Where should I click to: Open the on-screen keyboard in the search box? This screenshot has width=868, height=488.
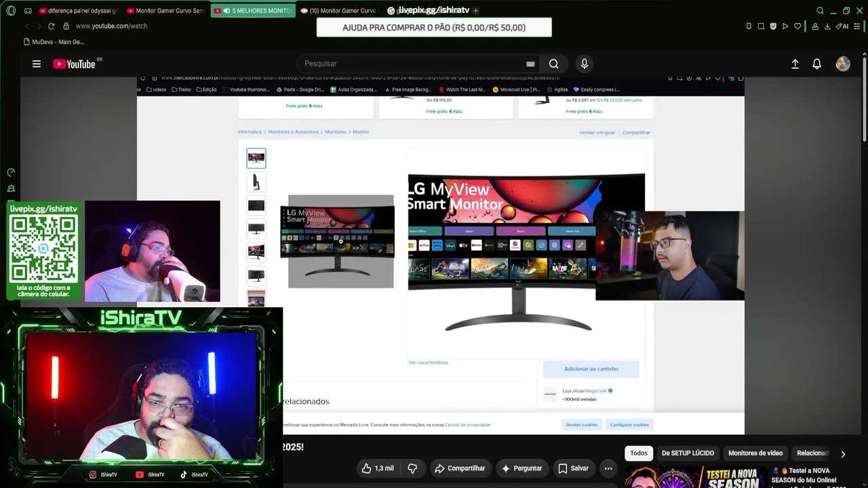tap(530, 64)
